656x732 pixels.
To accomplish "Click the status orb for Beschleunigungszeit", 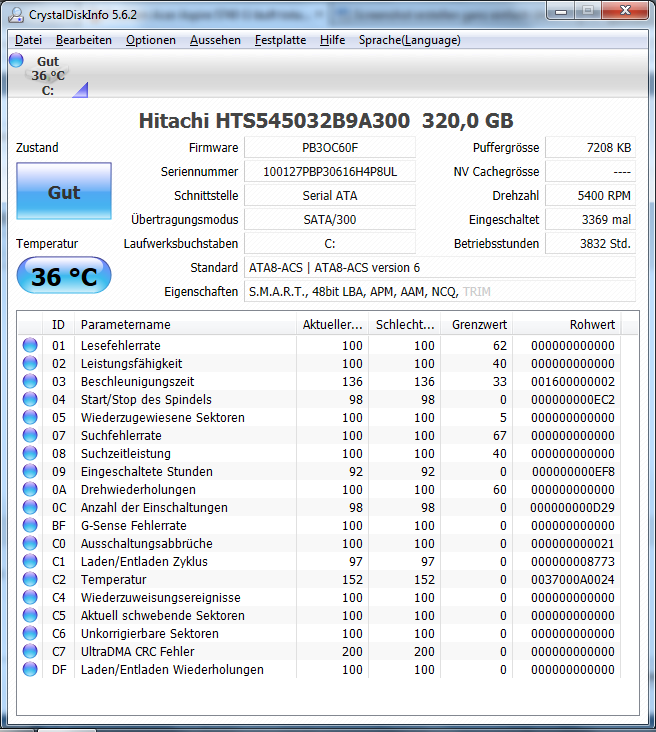I will click(x=30, y=381).
